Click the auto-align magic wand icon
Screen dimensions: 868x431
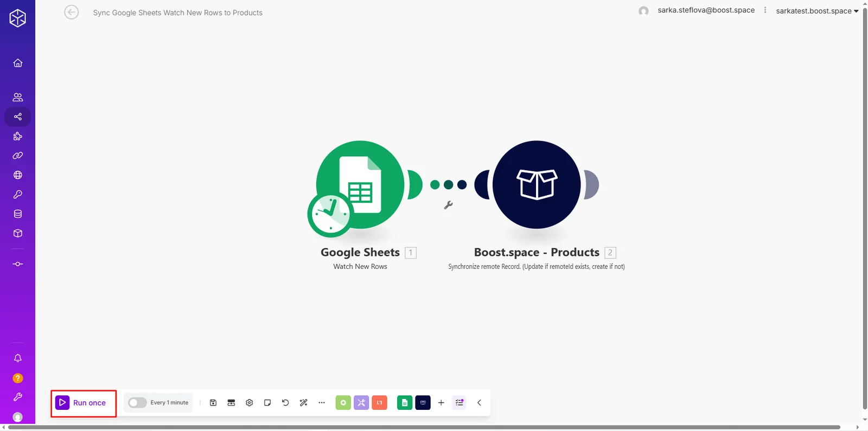304,403
